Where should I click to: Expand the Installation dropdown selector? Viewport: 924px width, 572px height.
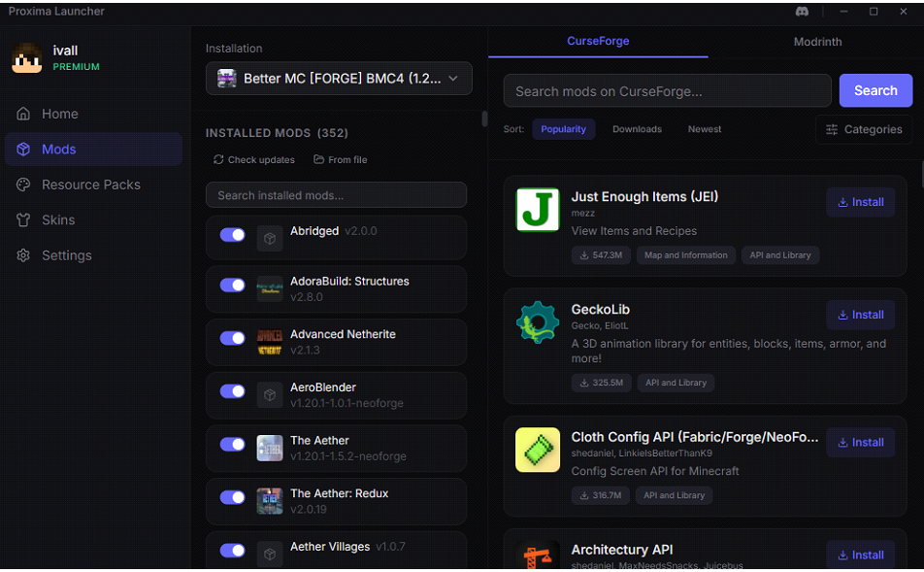(x=339, y=79)
